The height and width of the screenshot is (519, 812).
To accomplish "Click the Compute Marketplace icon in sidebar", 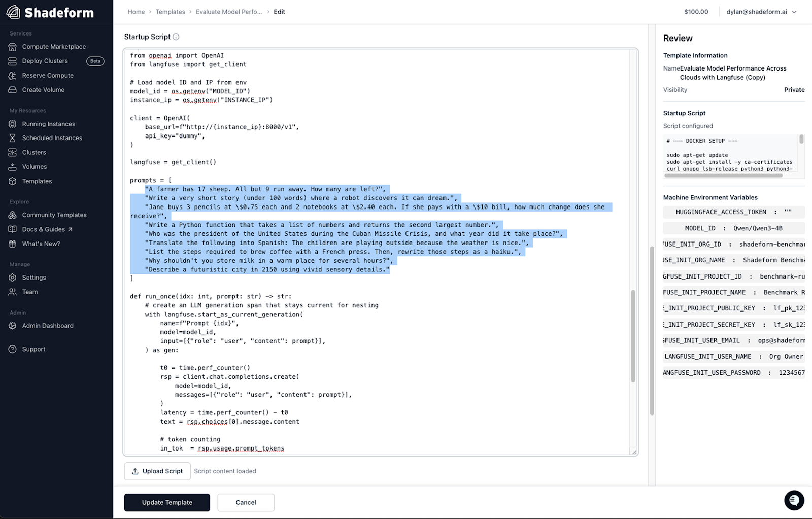I will [x=13, y=47].
